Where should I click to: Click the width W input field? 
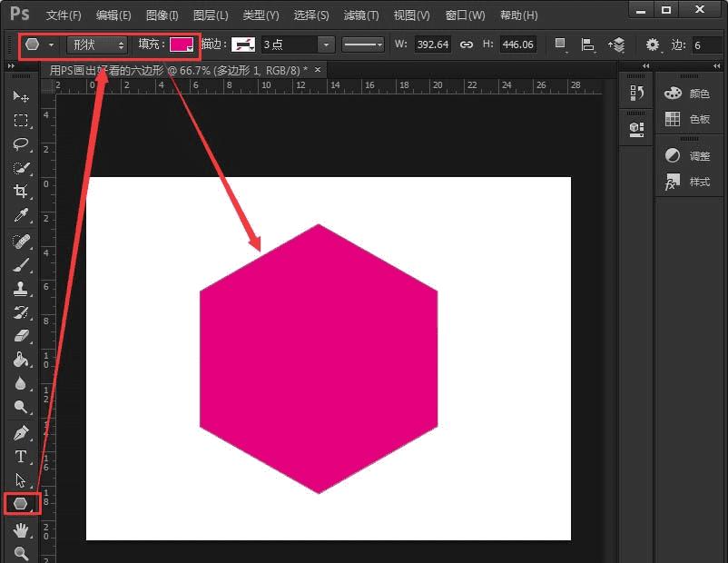tap(432, 44)
